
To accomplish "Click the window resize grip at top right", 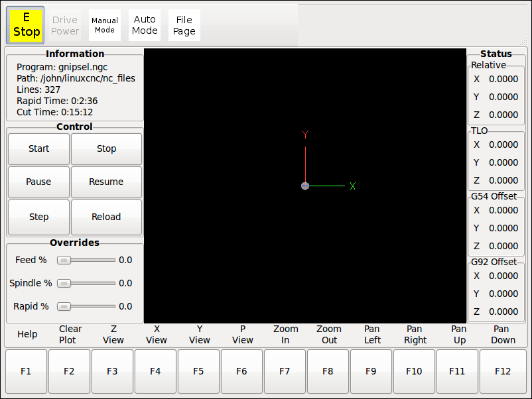I will click(x=523, y=42).
